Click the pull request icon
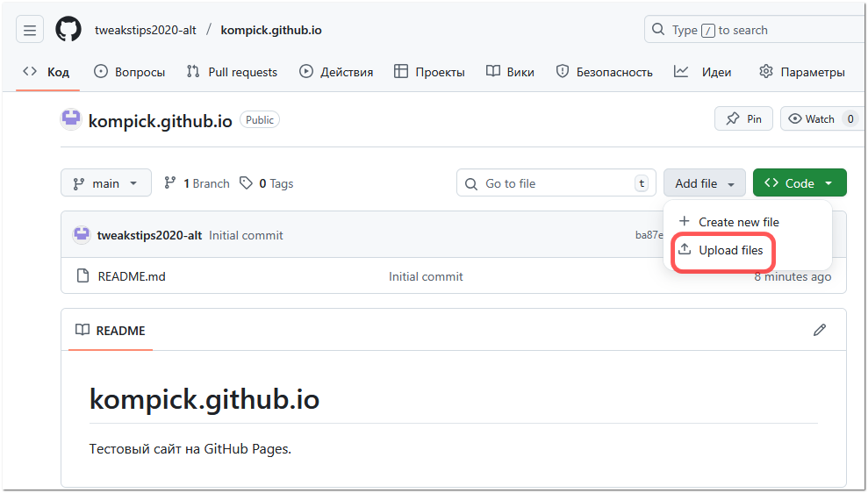The height and width of the screenshot is (493, 868). pyautogui.click(x=193, y=71)
